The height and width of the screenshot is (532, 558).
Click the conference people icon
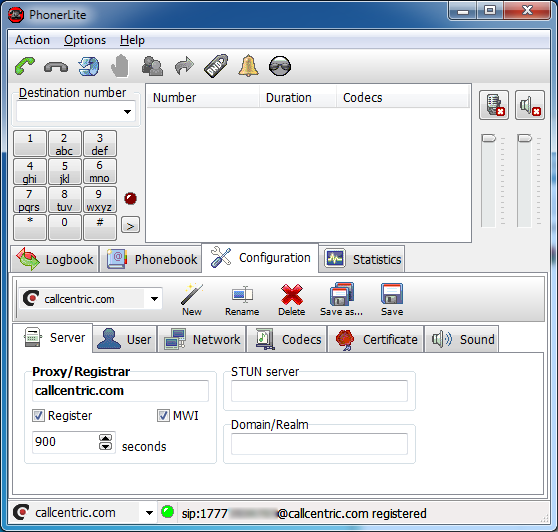[x=152, y=66]
